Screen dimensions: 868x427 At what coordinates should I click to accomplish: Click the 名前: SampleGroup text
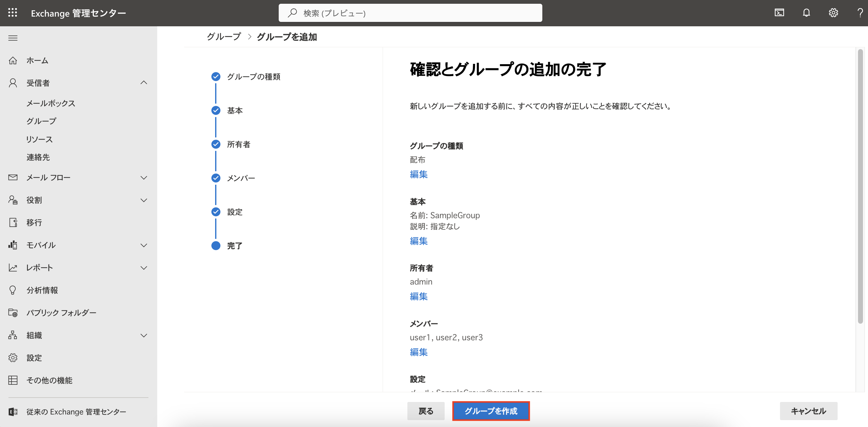445,215
